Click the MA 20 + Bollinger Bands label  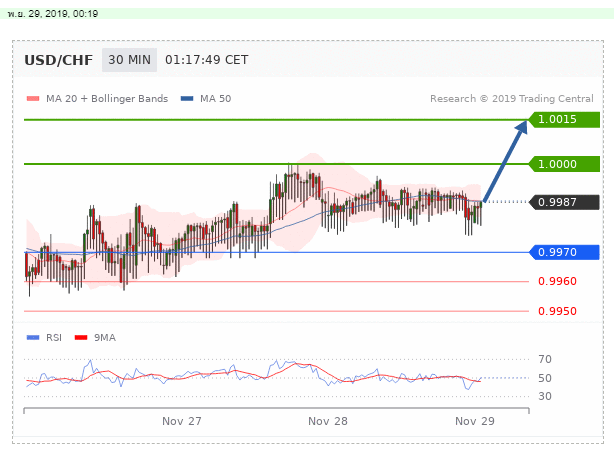[x=107, y=99]
